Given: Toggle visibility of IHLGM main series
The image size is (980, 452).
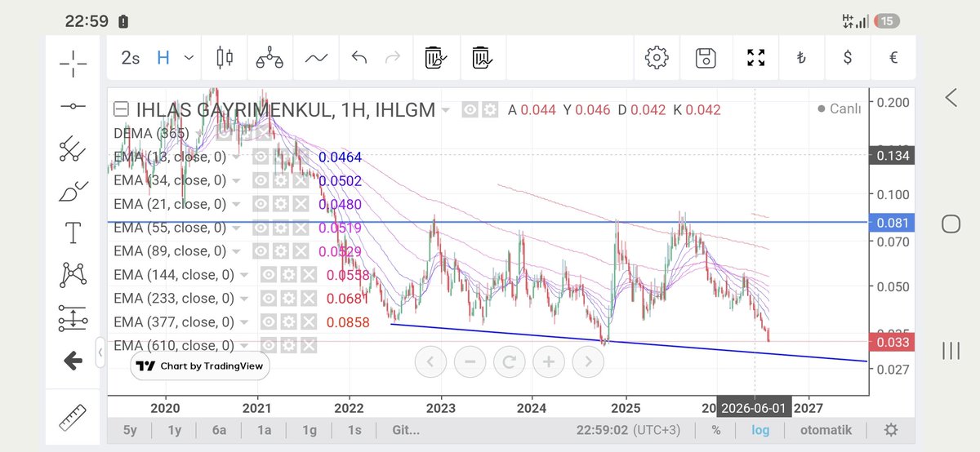Looking at the screenshot, I should coord(470,109).
